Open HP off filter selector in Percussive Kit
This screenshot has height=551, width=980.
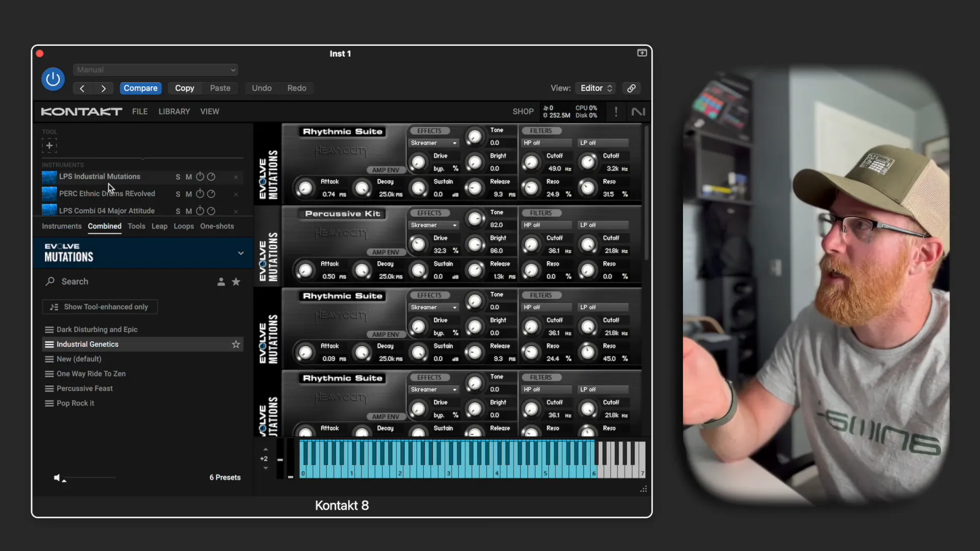547,225
